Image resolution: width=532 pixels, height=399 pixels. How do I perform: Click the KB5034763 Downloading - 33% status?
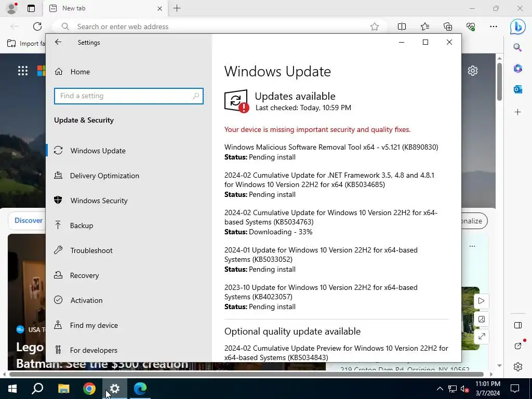[x=269, y=232]
